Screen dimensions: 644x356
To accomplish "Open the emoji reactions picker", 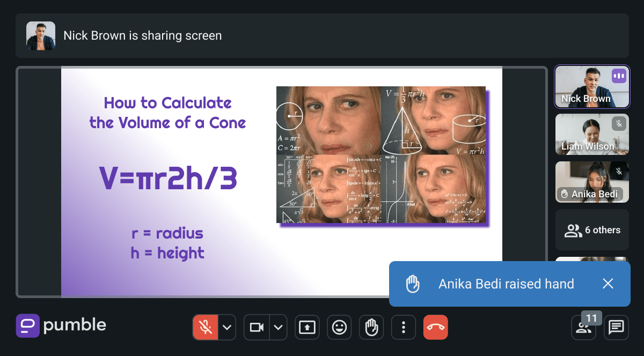I will click(x=339, y=327).
